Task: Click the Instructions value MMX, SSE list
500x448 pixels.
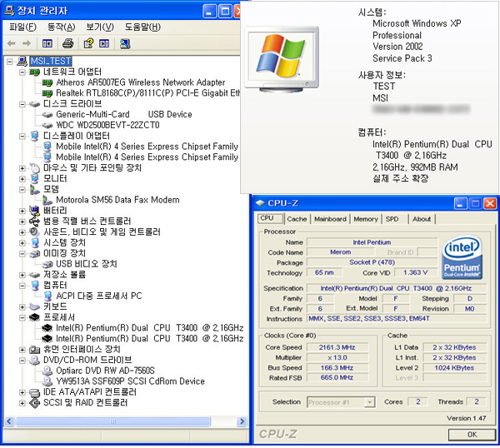Action: click(397, 319)
